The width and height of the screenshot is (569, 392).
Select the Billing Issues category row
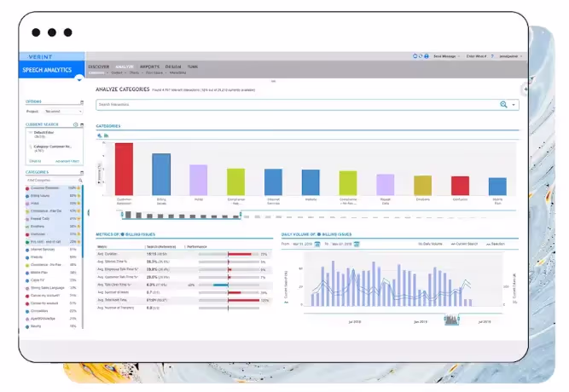point(54,196)
